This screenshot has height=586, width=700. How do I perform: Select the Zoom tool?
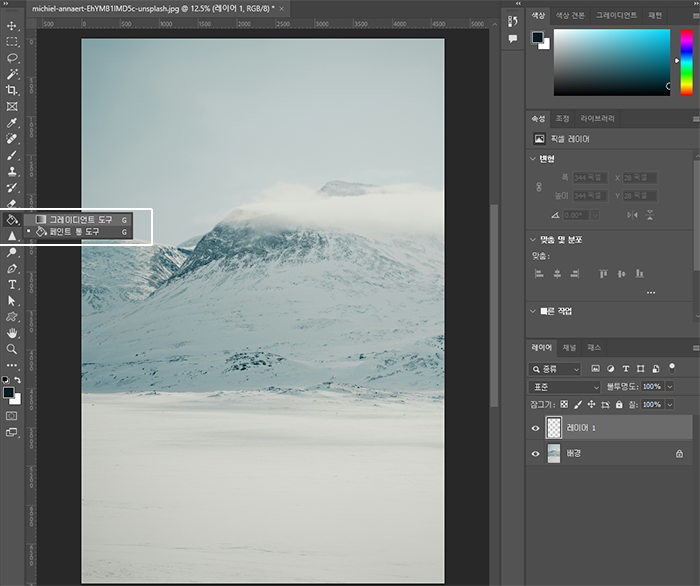12,349
